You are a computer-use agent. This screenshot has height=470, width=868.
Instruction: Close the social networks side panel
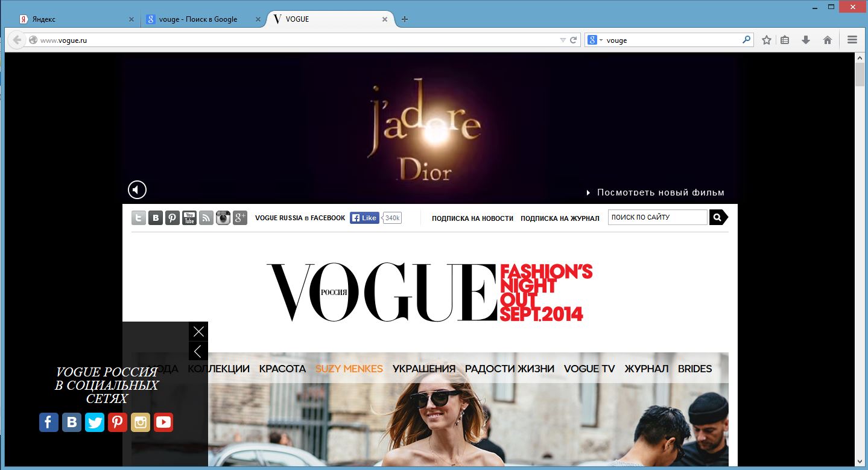tap(198, 331)
